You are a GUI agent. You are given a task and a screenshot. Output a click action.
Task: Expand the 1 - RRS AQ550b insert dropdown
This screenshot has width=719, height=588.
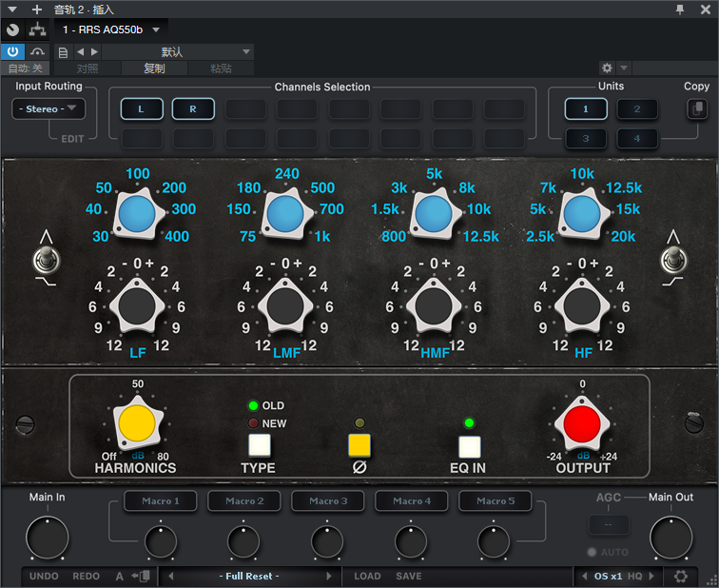156,29
